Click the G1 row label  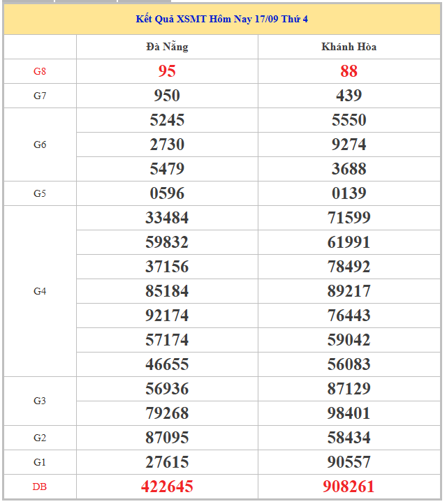(x=40, y=462)
